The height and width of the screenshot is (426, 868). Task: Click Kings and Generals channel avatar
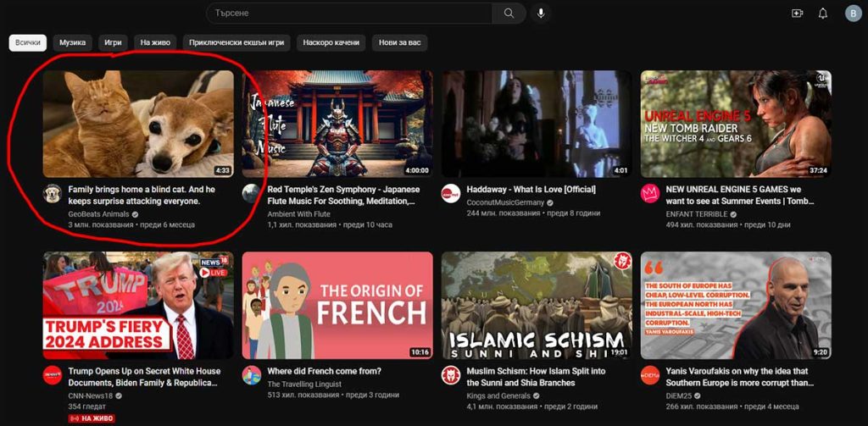click(451, 375)
